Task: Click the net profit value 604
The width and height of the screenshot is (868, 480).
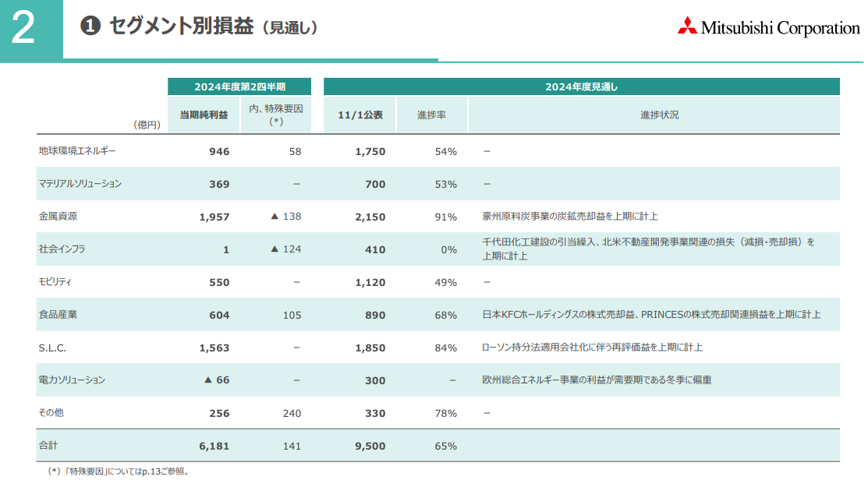Action: point(219,316)
